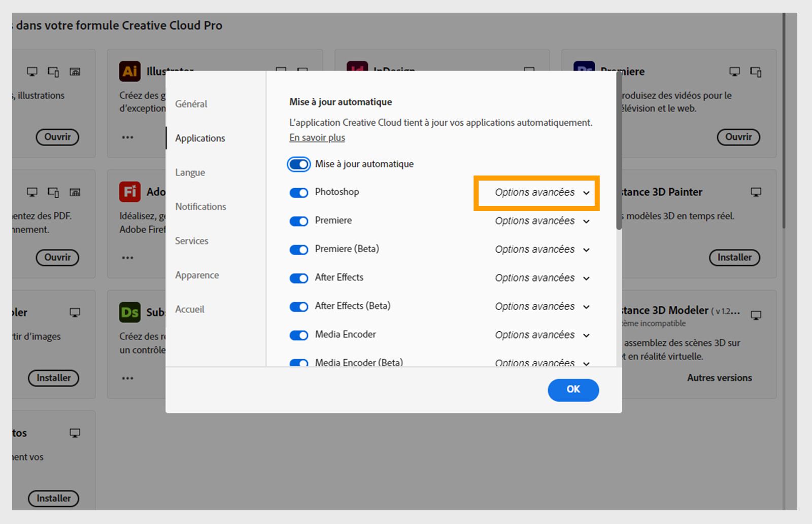Open the Illustrator card more-options ellipsis

point(128,137)
